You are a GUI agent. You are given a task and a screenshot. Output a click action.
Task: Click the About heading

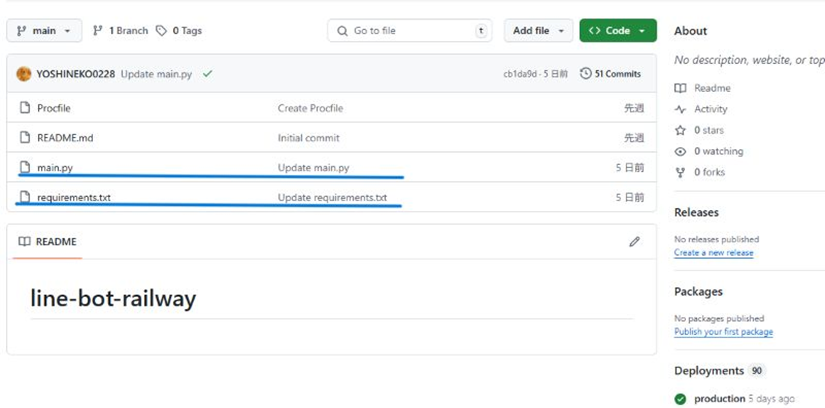click(x=690, y=31)
